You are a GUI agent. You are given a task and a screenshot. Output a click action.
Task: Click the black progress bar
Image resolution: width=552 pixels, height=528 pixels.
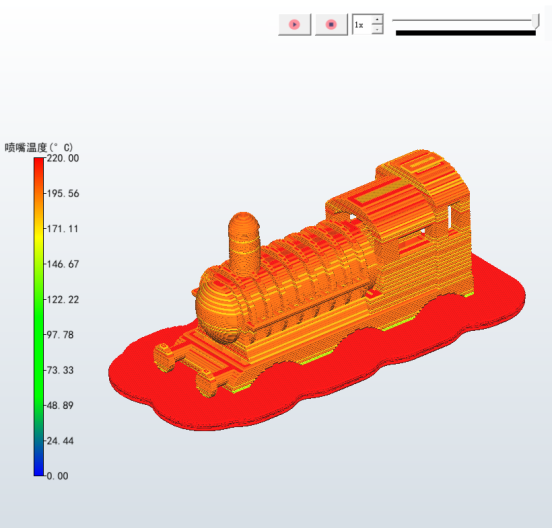click(x=465, y=33)
